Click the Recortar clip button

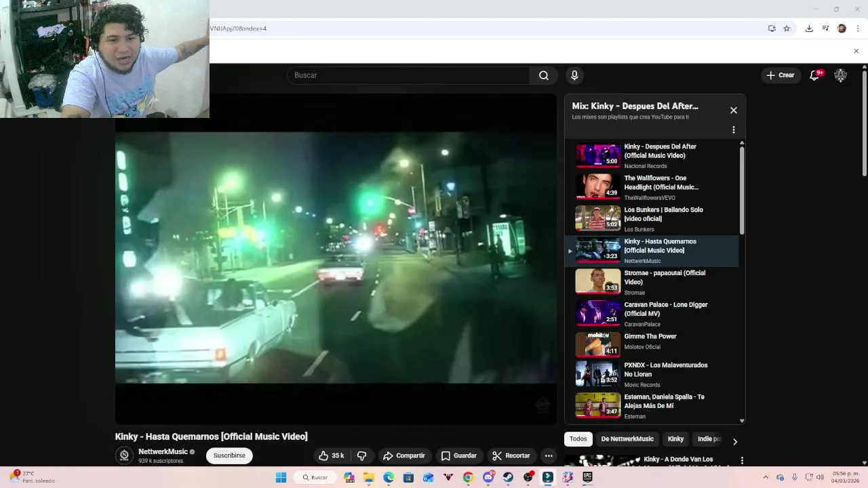(511, 455)
